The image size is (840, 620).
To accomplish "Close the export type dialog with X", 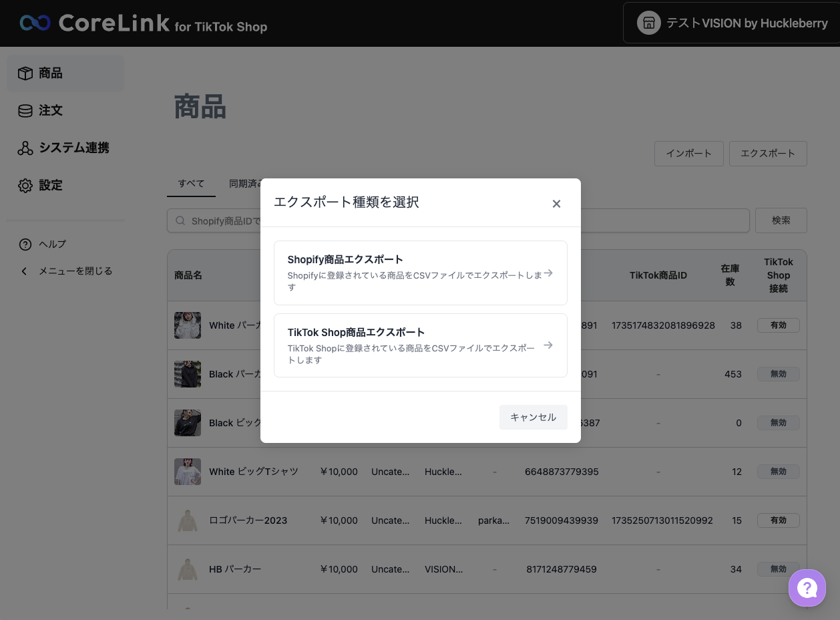I will tap(556, 204).
